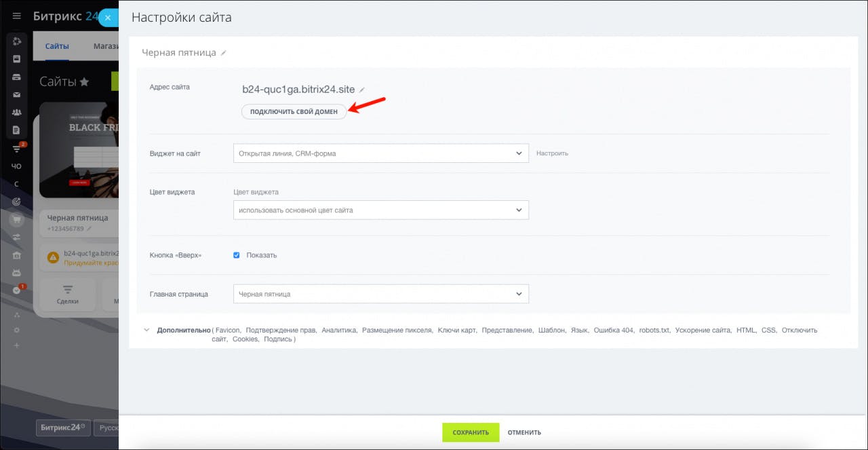868x450 pixels.
Task: Edit the site title Черная пятница pencil
Action: [224, 53]
